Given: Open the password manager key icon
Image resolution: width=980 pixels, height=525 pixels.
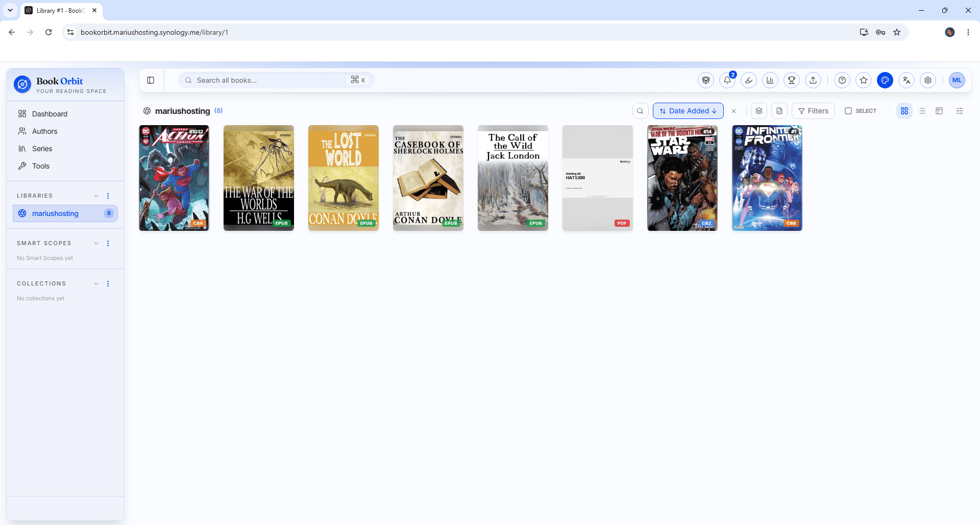Looking at the screenshot, I should click(880, 32).
